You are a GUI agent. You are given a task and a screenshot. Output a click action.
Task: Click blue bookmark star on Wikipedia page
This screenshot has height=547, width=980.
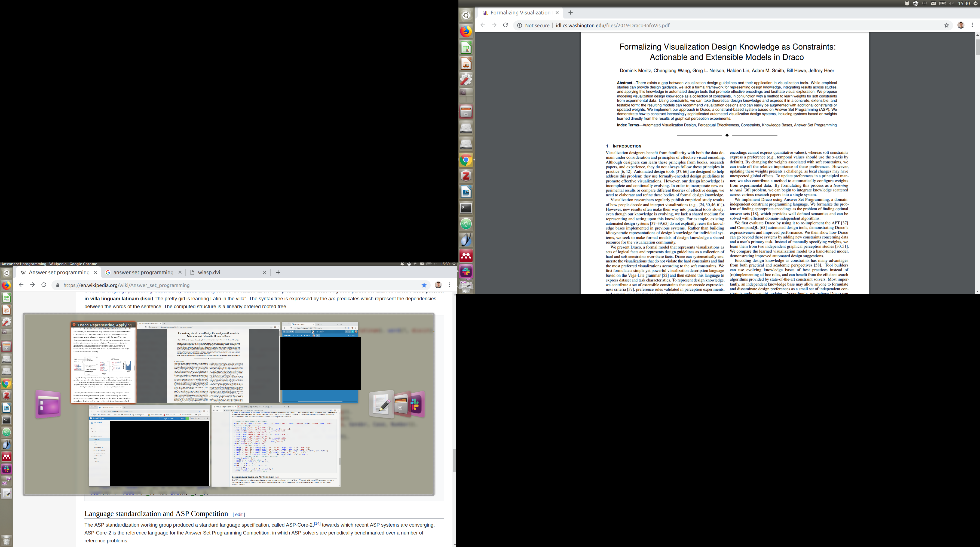[x=424, y=285]
